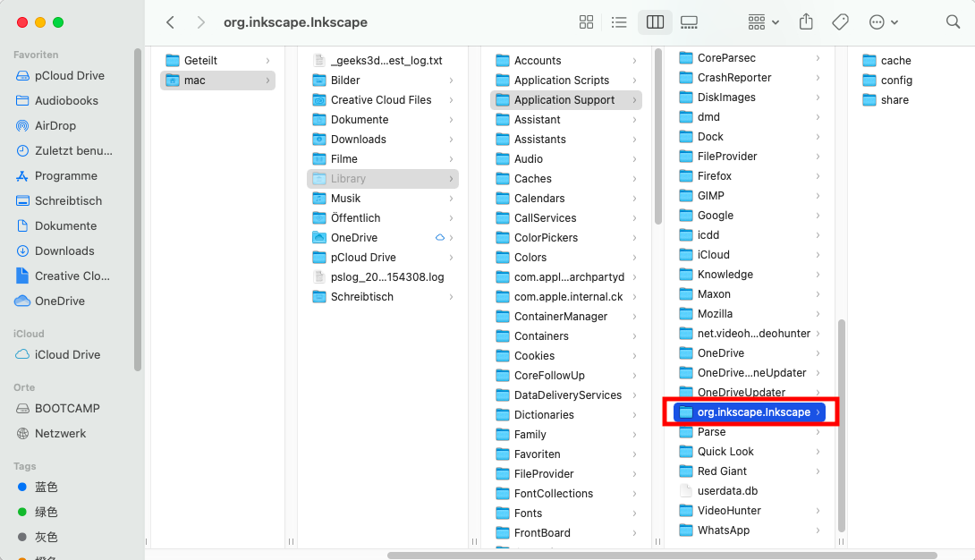
Task: Expand the Creative Cloud Files folder chevron
Action: [451, 100]
